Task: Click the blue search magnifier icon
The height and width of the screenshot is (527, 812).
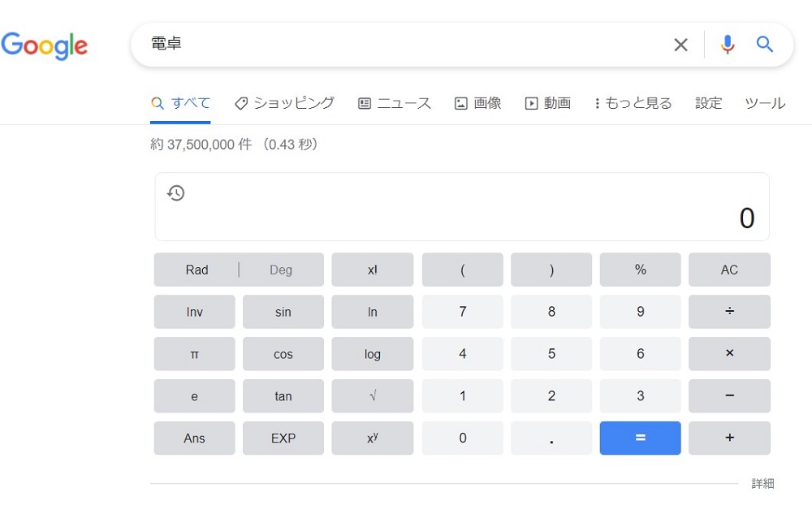Action: tap(765, 45)
